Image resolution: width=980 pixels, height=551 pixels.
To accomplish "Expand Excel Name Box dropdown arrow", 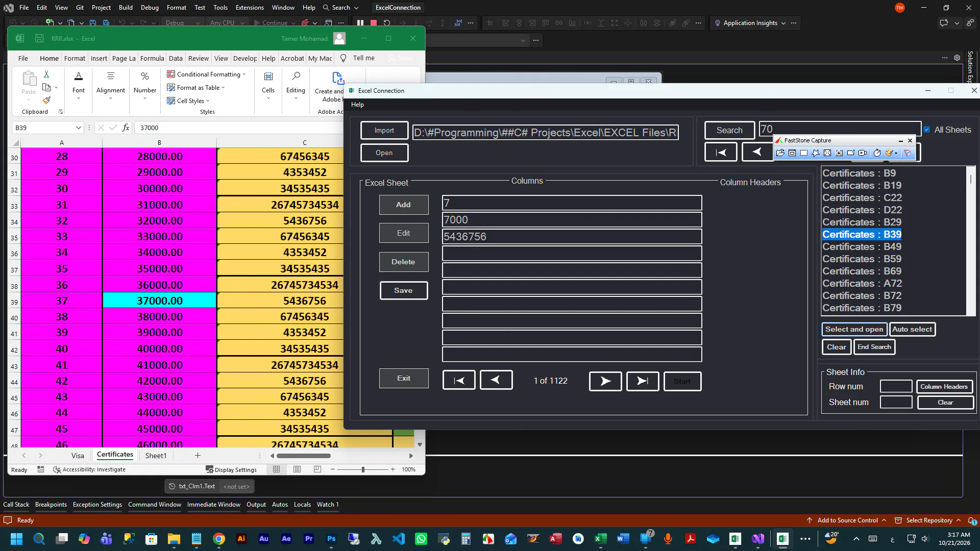I will click(78, 128).
